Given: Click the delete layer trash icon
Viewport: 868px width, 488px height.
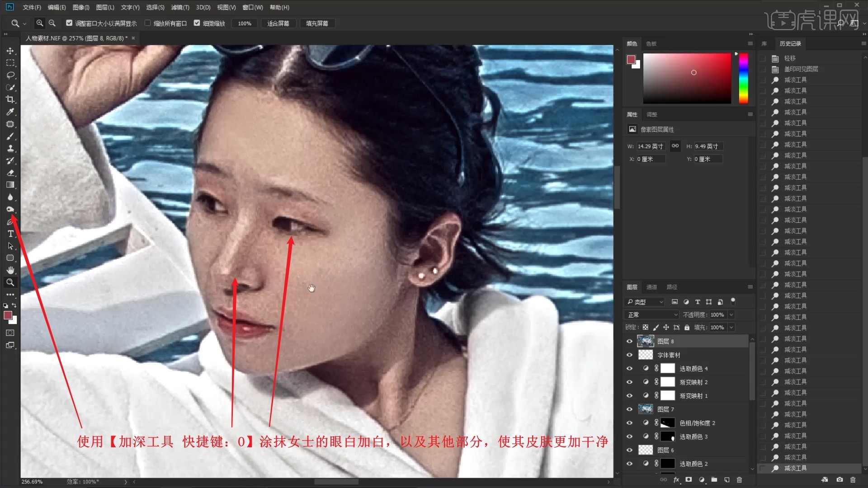Looking at the screenshot, I should coord(739,480).
